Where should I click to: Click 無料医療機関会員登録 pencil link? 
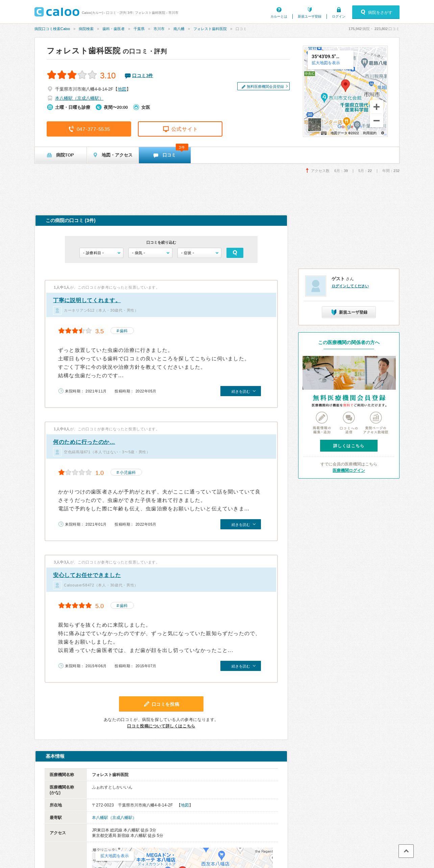tap(263, 87)
